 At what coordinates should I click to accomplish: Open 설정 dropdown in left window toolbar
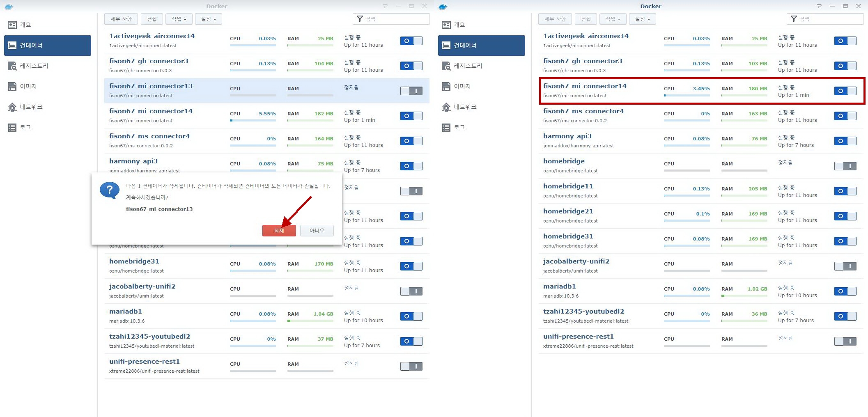pyautogui.click(x=209, y=19)
